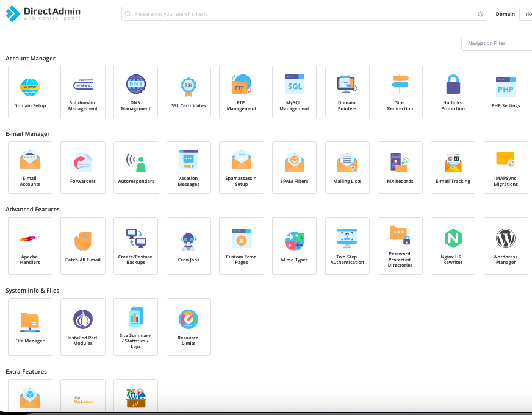
Task: Open Nginx URL Rewrites
Action: pyautogui.click(x=453, y=246)
